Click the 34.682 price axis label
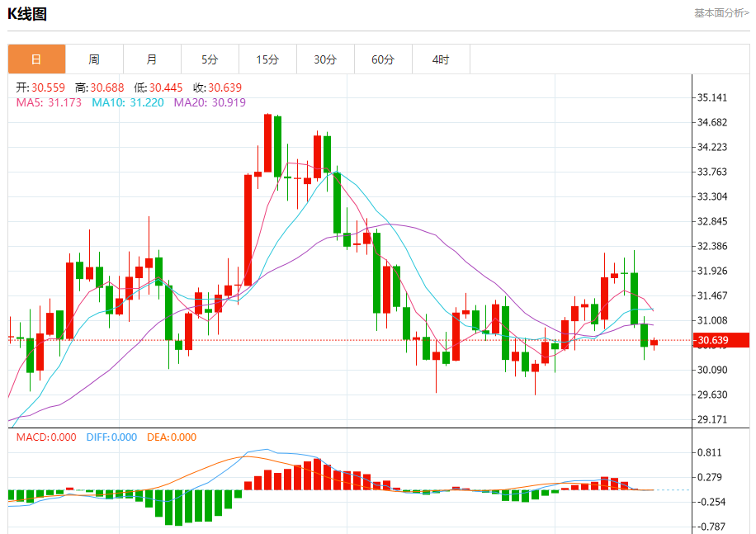 coord(712,122)
